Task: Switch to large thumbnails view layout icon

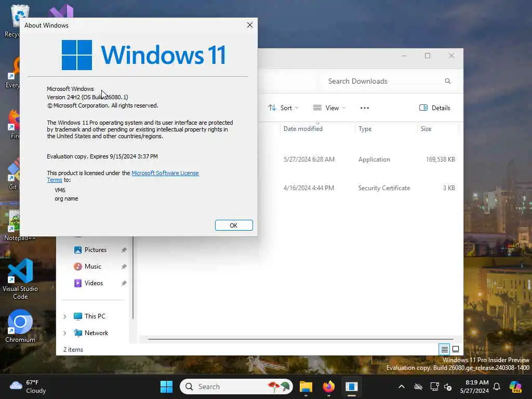Action: tap(456, 349)
